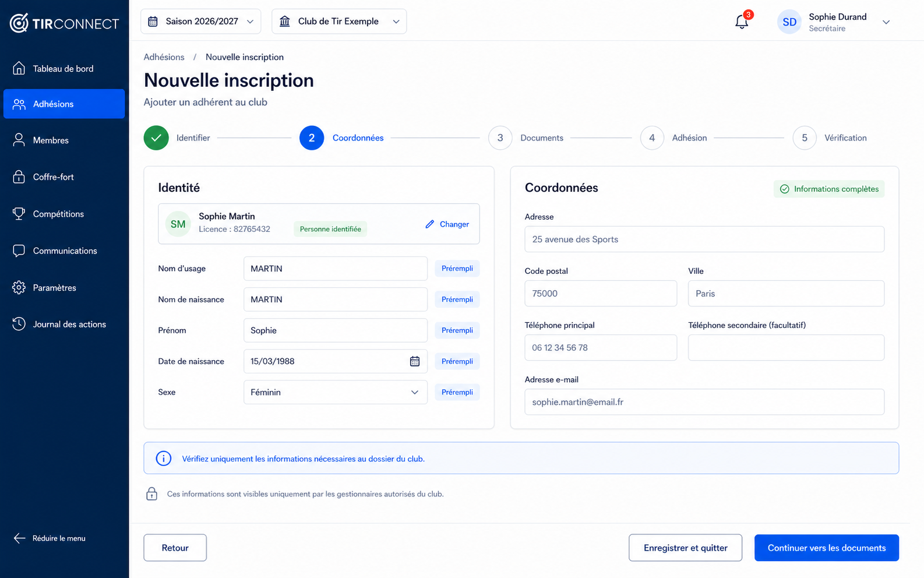Click the Nouvelle inscription breadcrumb text
This screenshot has width=924, height=578.
pos(245,57)
